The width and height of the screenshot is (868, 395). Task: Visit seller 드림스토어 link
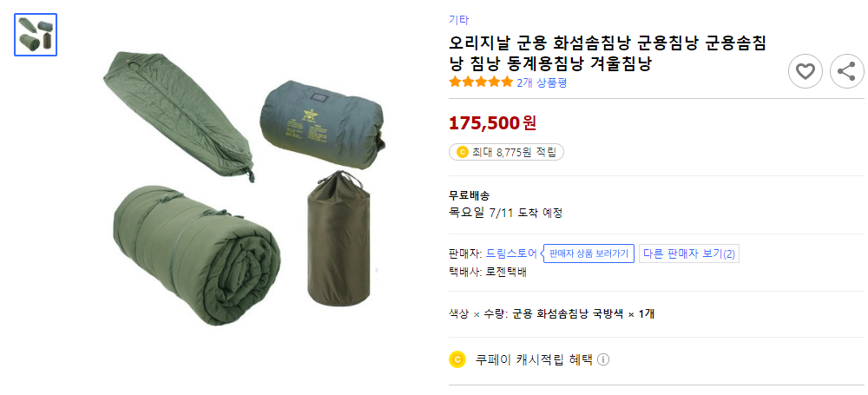[511, 253]
